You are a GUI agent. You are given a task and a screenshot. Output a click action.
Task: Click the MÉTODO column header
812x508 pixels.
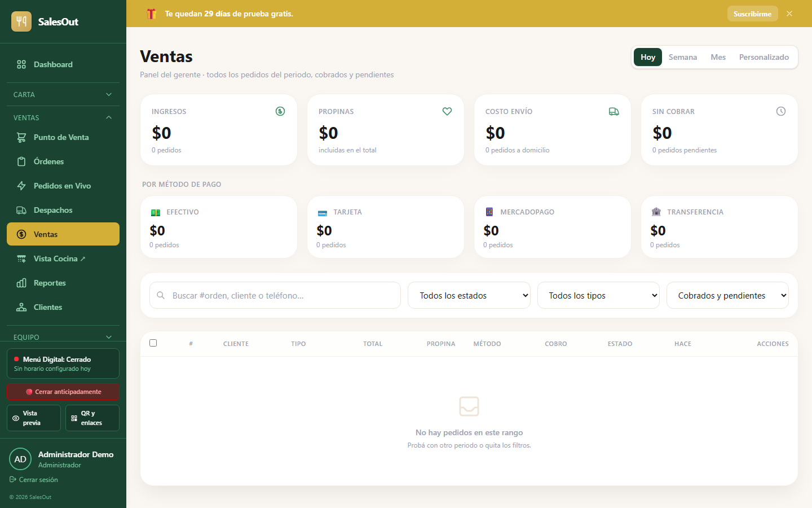[x=487, y=344]
